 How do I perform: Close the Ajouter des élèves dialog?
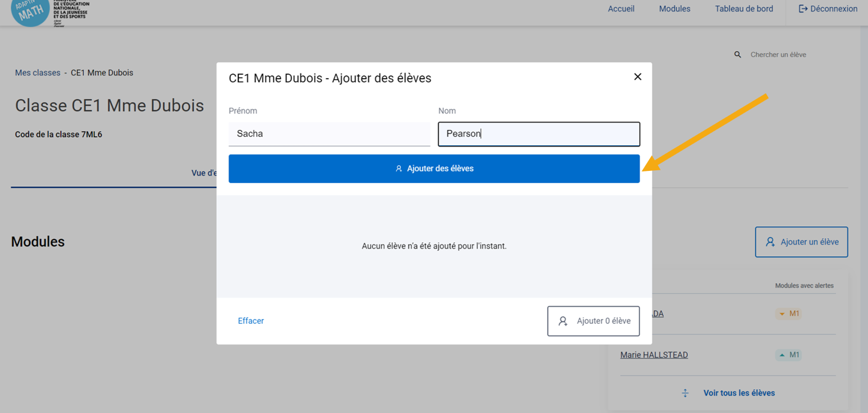tap(638, 77)
